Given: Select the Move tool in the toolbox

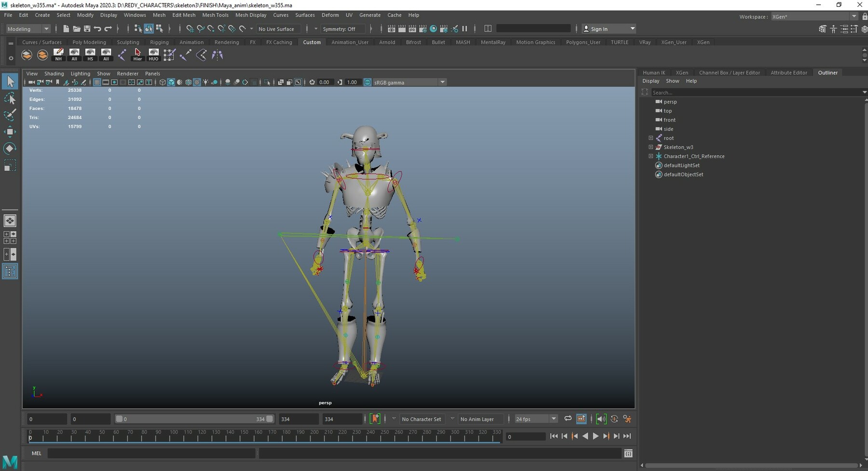Looking at the screenshot, I should coord(10,132).
